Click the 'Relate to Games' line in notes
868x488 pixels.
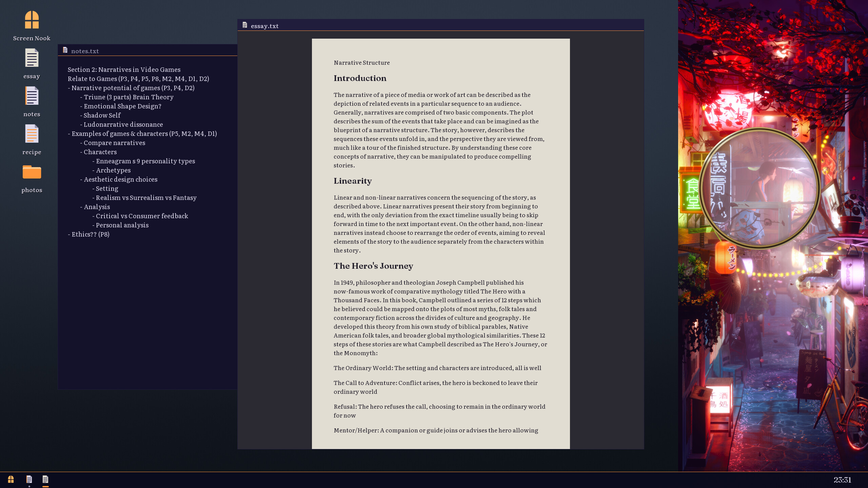coord(138,79)
